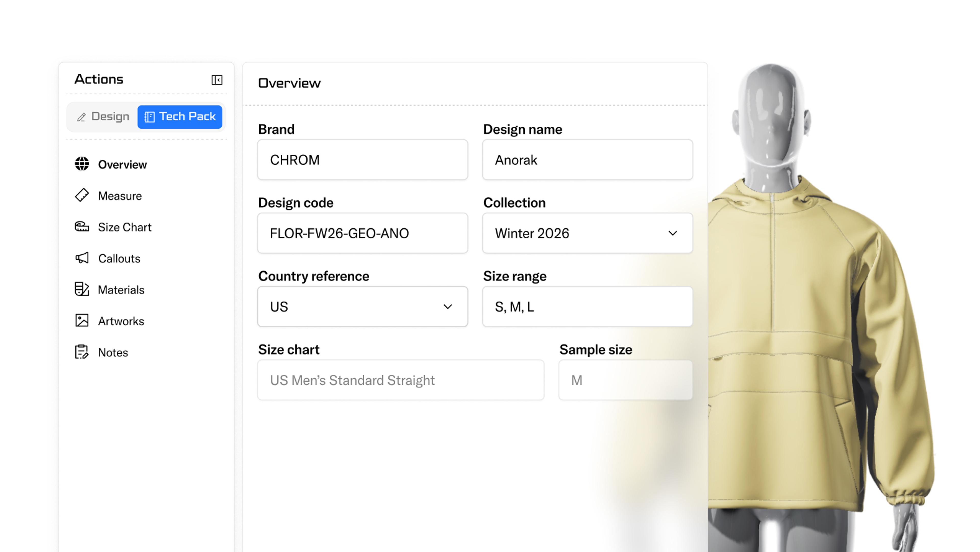Edit the Design code field
The height and width of the screenshot is (552, 980).
(362, 233)
